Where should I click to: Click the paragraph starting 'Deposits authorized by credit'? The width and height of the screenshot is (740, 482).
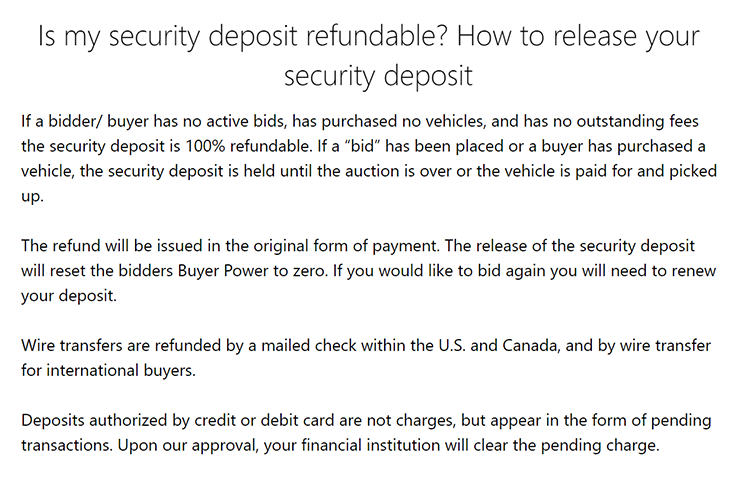coord(366,433)
